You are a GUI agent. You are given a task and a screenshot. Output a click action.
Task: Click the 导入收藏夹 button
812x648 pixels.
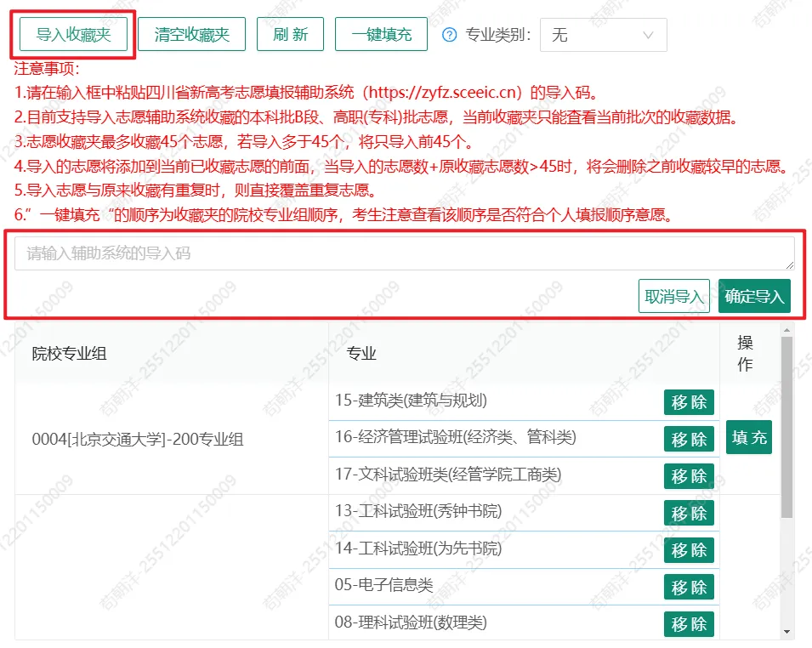click(73, 34)
